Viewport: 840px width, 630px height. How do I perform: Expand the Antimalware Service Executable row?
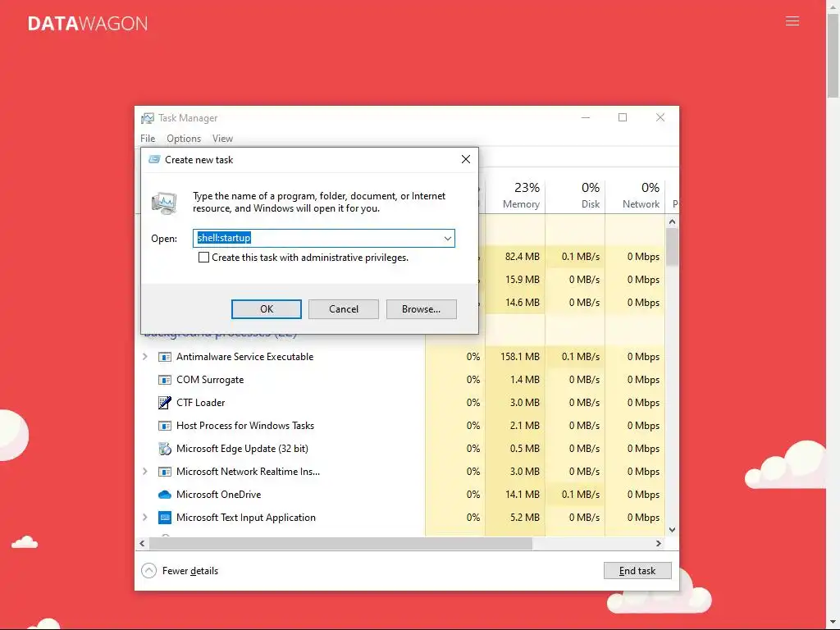[x=144, y=357]
